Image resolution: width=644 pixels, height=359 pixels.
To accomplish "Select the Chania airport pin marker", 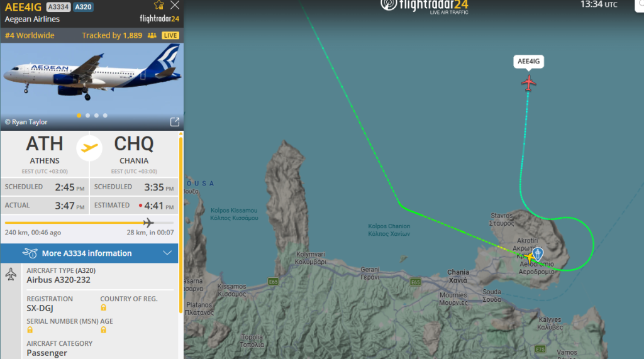I will click(538, 253).
